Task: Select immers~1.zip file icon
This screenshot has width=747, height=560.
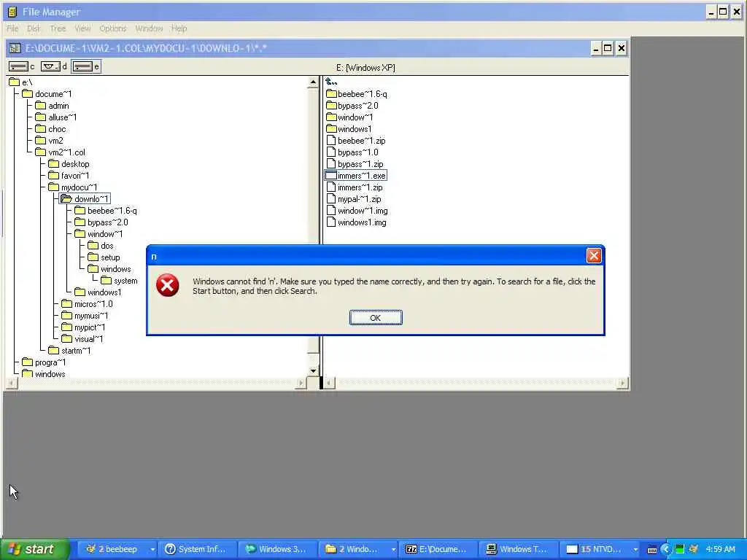Action: pos(331,187)
